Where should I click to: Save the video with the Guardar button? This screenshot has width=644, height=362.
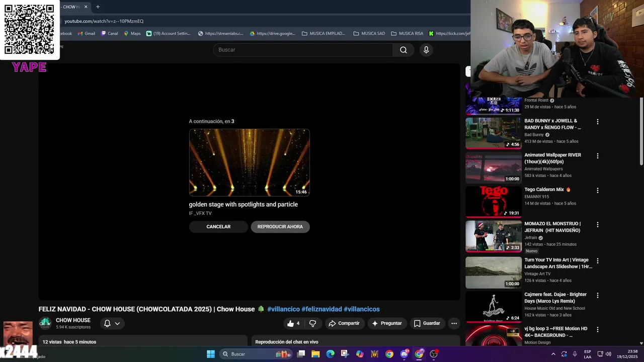(x=427, y=323)
